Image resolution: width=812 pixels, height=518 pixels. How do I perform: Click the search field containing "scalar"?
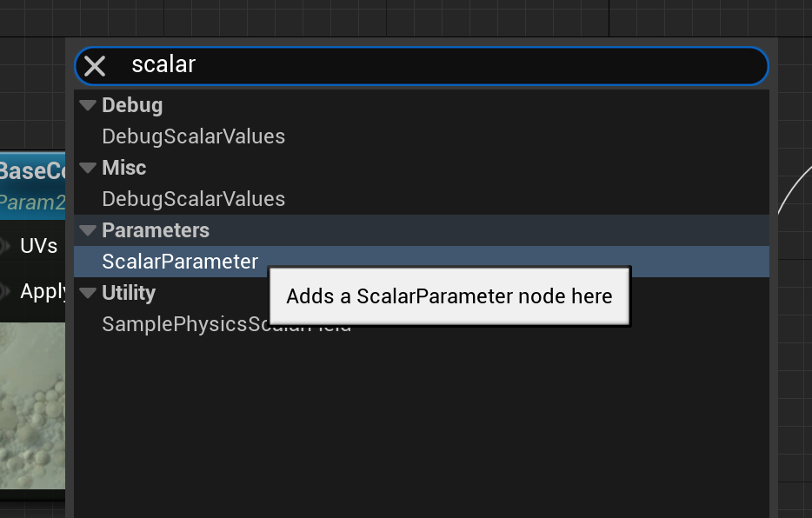(435, 65)
